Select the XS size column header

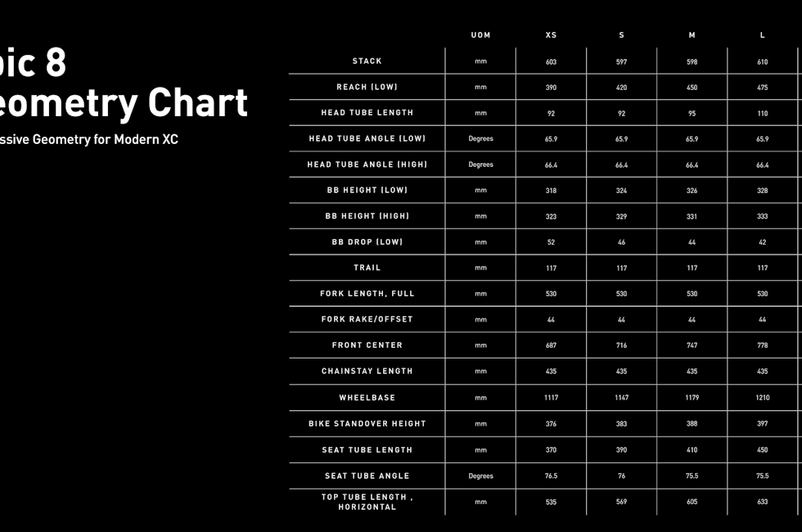(551, 35)
